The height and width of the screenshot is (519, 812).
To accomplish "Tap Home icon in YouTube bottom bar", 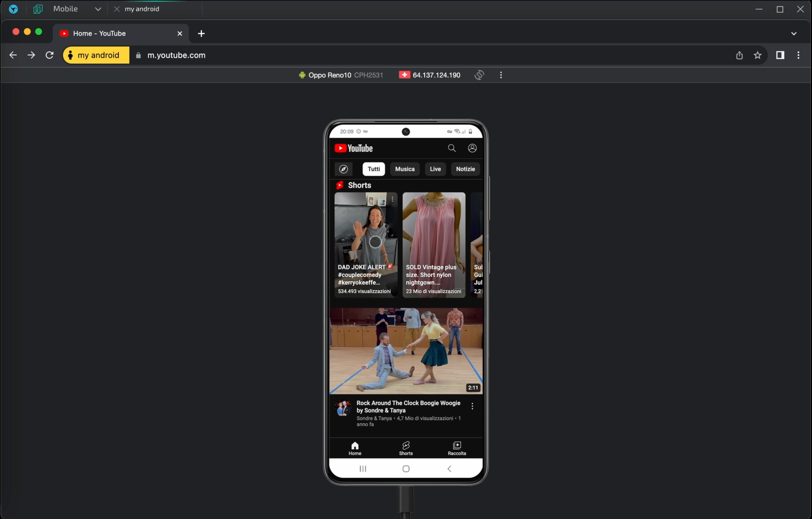I will (x=355, y=448).
